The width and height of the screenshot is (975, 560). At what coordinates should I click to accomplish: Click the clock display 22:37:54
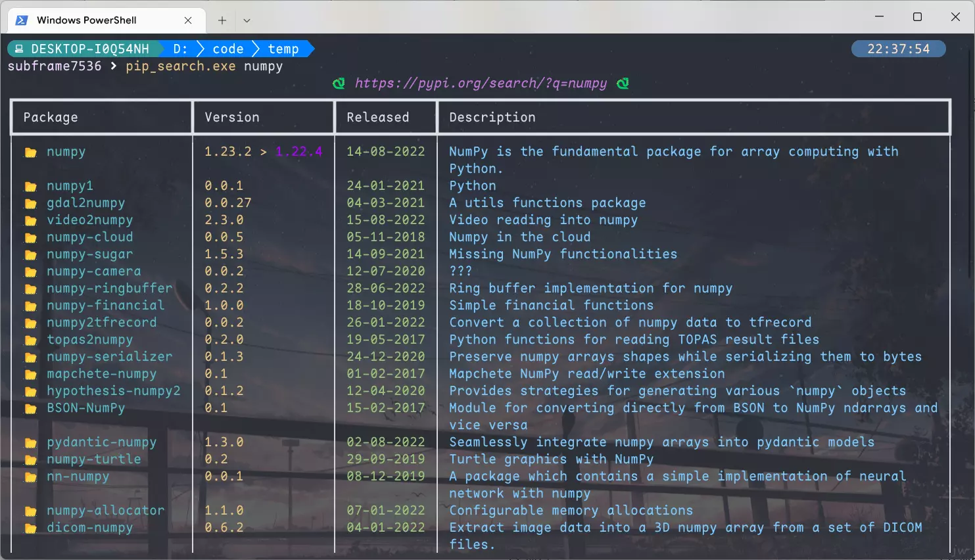pyautogui.click(x=898, y=49)
